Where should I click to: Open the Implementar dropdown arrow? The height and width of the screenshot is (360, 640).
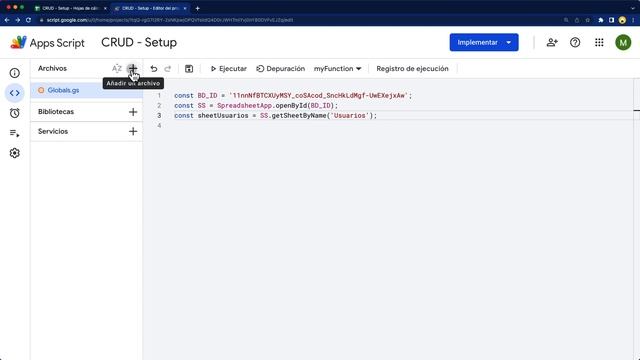(x=509, y=42)
